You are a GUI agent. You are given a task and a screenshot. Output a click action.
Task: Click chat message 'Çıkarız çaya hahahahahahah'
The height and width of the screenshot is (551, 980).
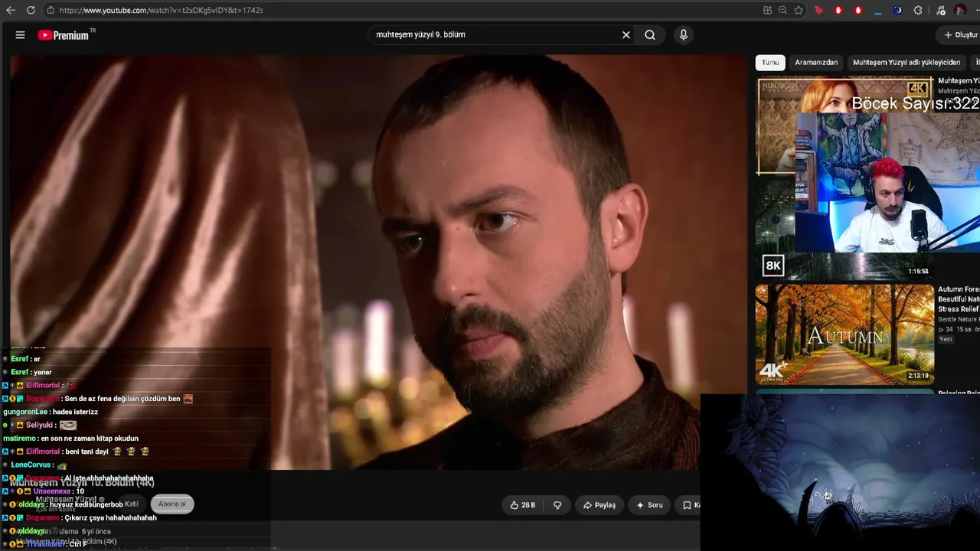(x=110, y=518)
